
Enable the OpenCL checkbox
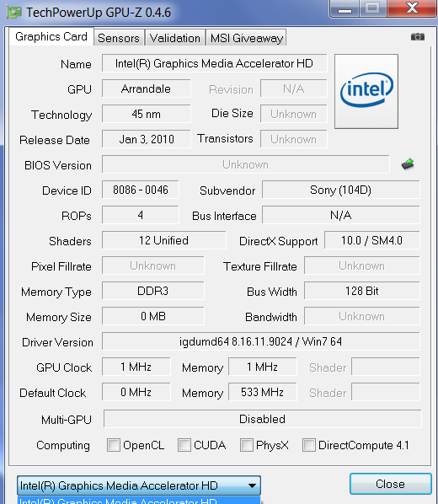pyautogui.click(x=114, y=445)
